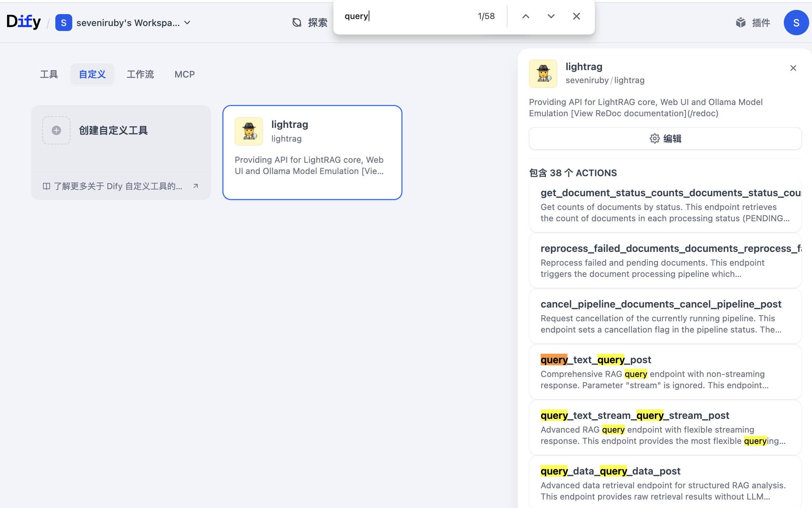Click the plus icon to create custom tool
The height and width of the screenshot is (508, 812).
(56, 130)
